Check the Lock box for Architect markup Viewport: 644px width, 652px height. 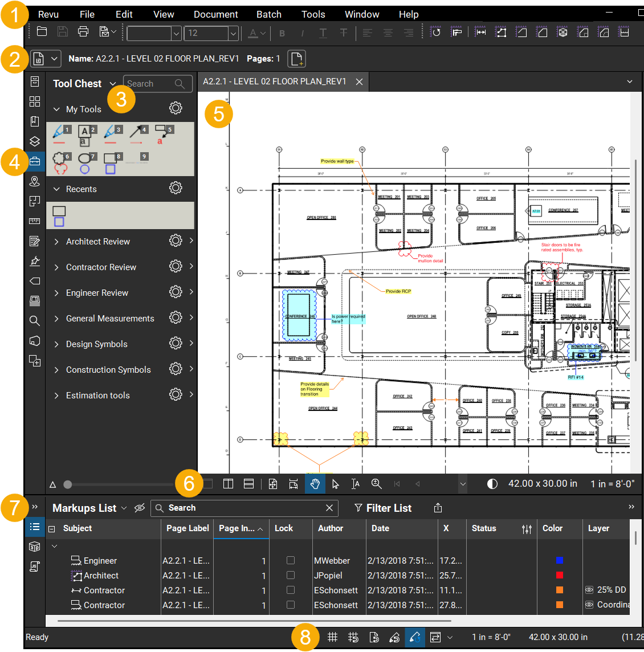(x=291, y=576)
